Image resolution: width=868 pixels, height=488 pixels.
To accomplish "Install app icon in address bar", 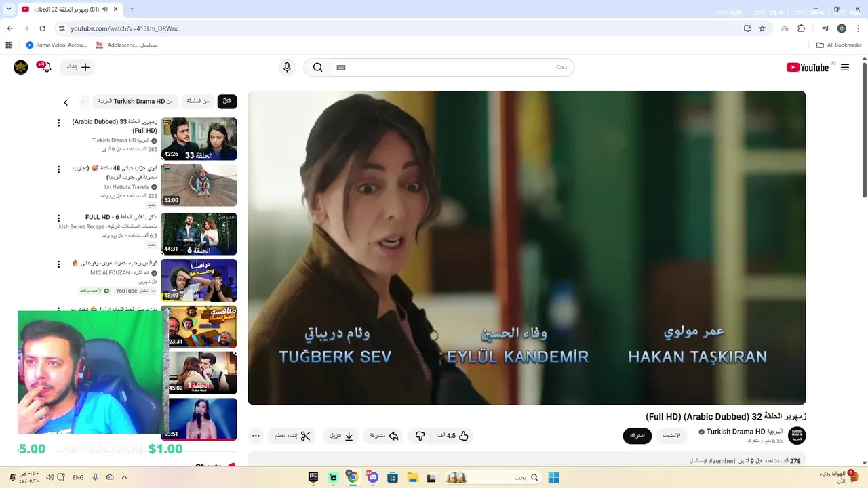I will 747,28.
